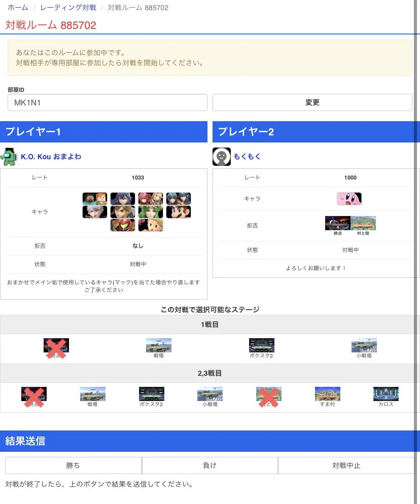Image resolution: width=420 pixels, height=504 pixels.
Task: Click the notice あなたはこのルームに参加中です。
Action: click(71, 52)
